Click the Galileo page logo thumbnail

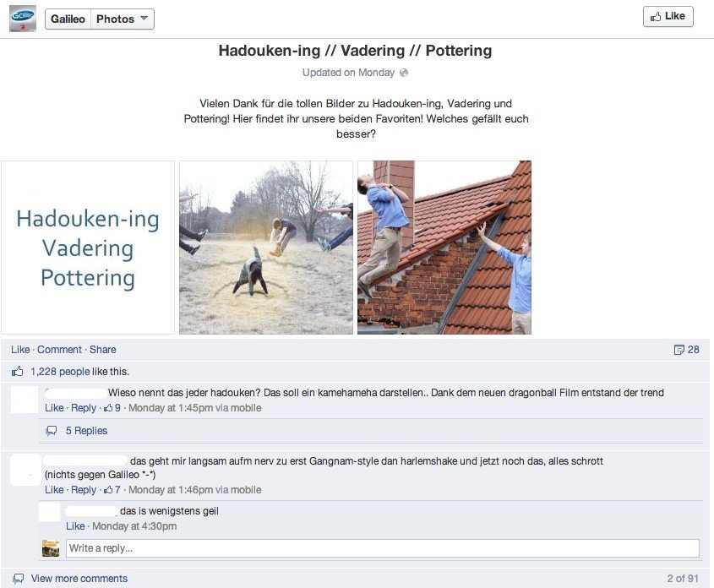click(22, 19)
